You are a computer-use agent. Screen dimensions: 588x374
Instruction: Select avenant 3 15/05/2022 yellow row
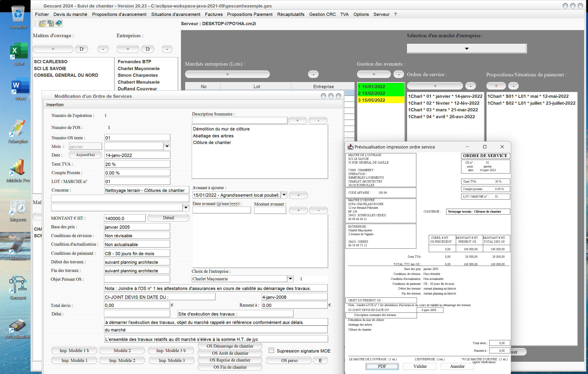point(380,100)
